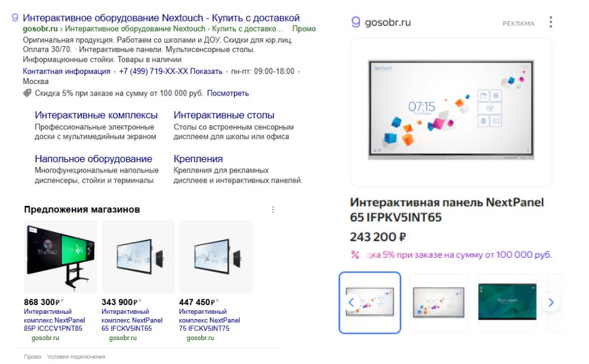Open product image priced 868 300₽
The image size is (589, 364).
[x=61, y=257]
